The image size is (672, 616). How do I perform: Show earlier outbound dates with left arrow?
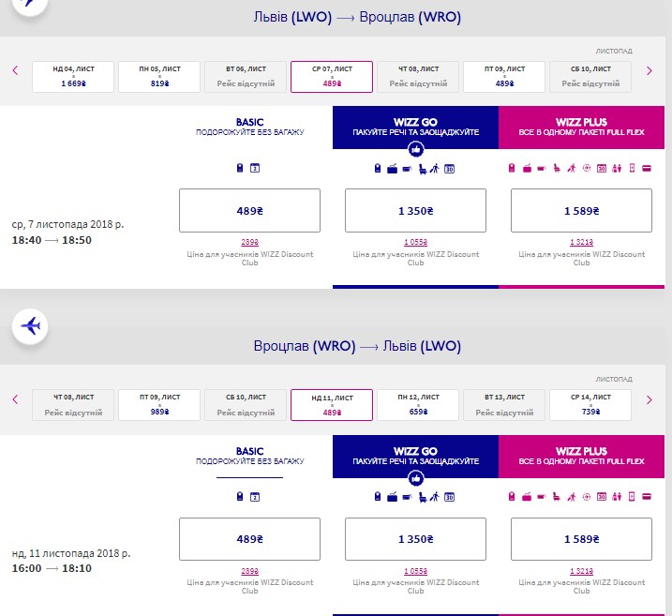pos(15,70)
